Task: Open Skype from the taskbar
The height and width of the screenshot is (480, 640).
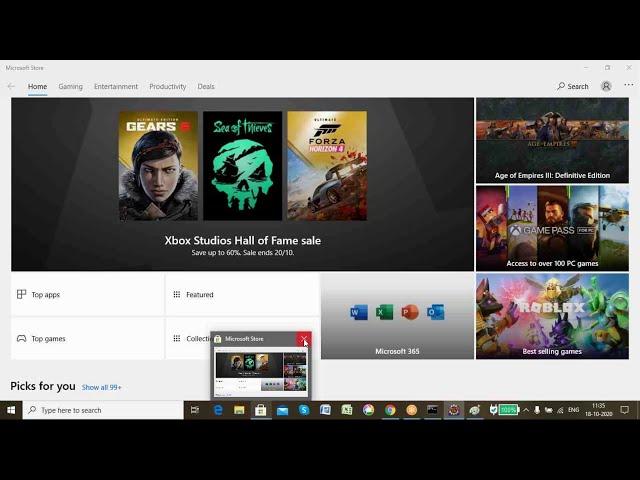Action: (x=304, y=410)
